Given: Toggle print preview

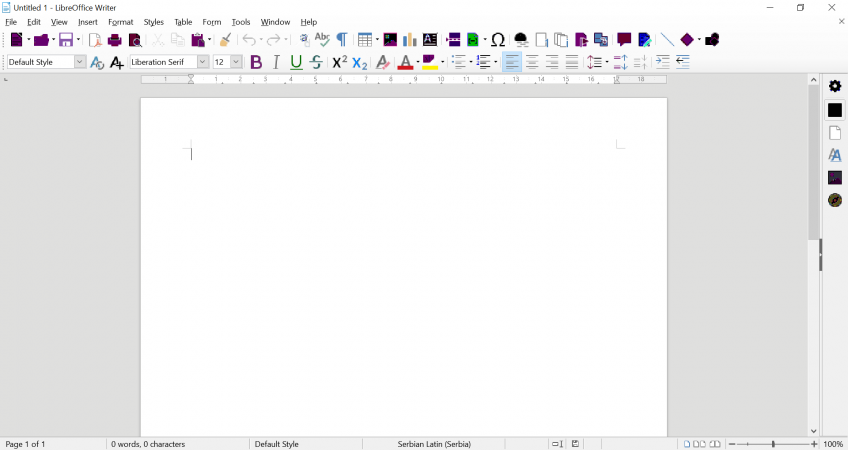Looking at the screenshot, I should 135,40.
